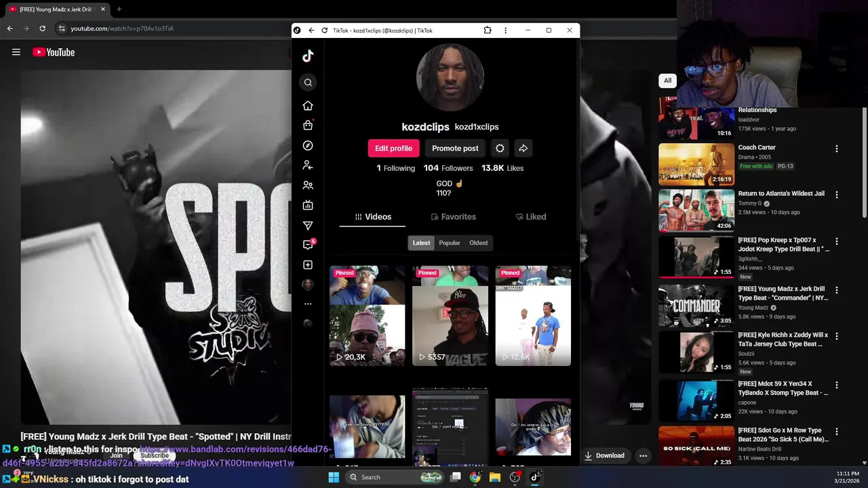Open options menu for Coach Carter video
This screenshot has width=868, height=488.
pyautogui.click(x=836, y=148)
